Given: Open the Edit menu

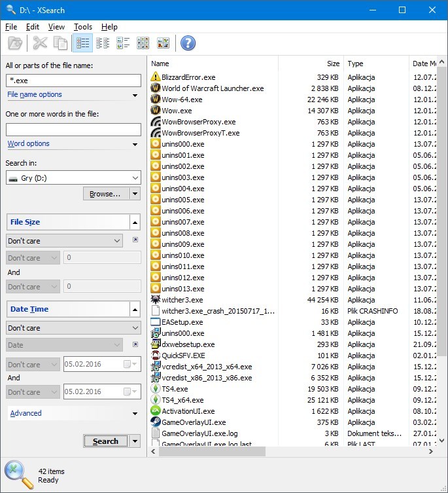Looking at the screenshot, I should pos(32,27).
